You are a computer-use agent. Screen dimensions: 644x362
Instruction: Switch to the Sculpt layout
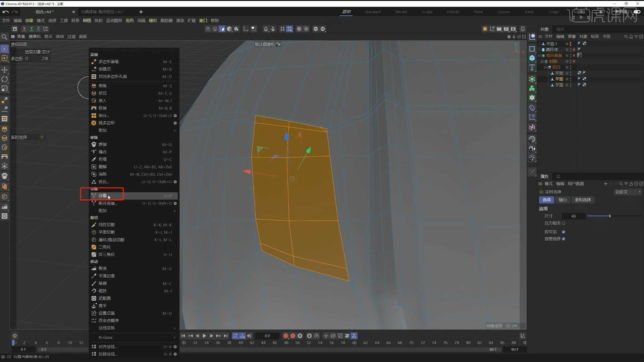pos(427,12)
